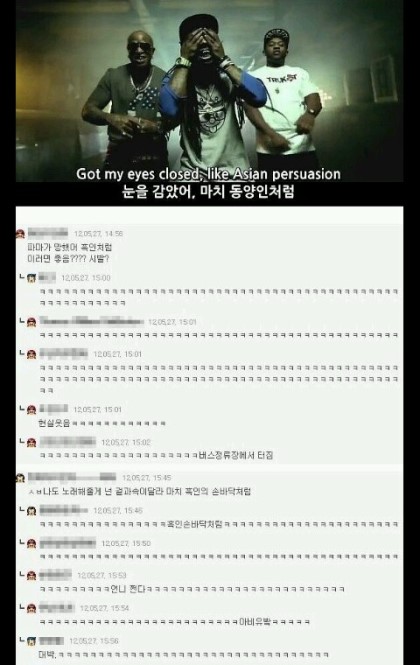Viewport: 420px width, 665px height.
Task: Open blurred username of the 15:45 comment
Action: click(72, 477)
